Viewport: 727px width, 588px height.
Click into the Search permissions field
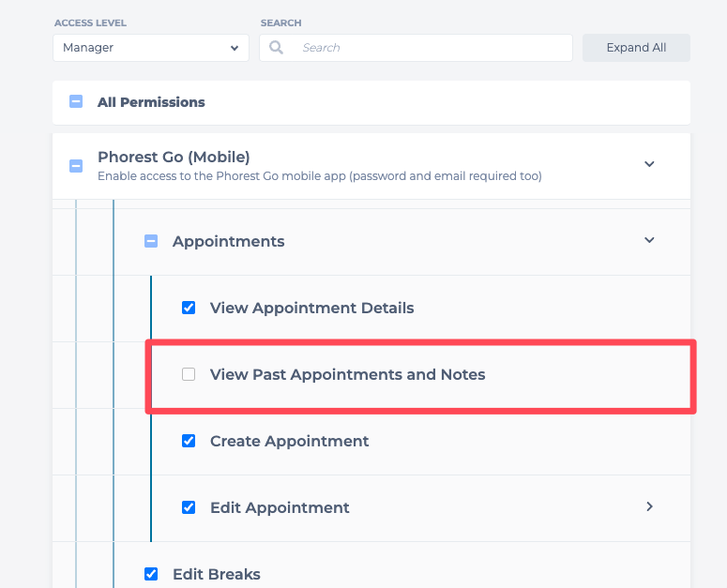coord(432,48)
